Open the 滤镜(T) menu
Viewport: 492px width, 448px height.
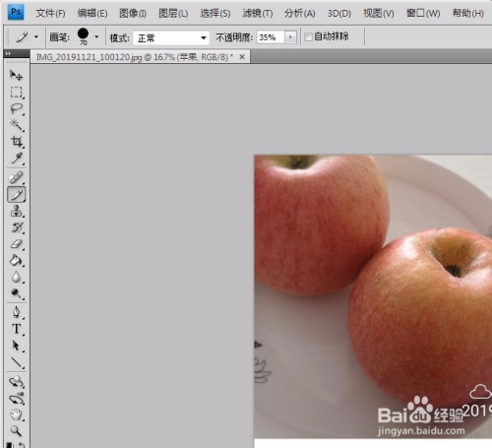(x=258, y=14)
